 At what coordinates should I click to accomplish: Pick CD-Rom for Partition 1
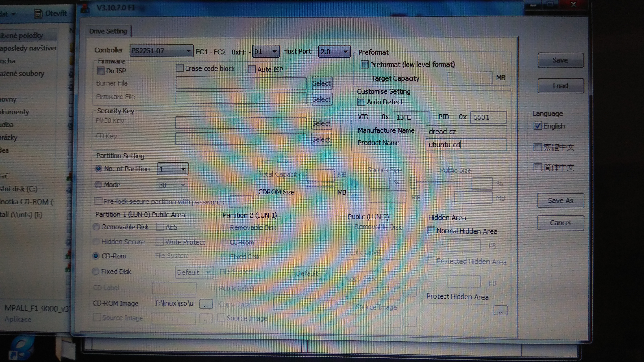pos(96,256)
